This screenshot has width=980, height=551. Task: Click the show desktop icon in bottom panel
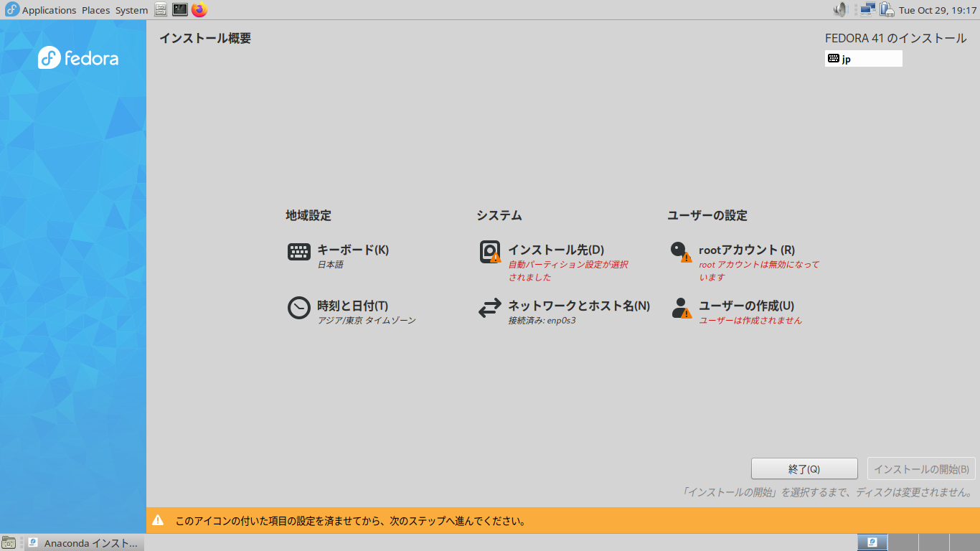click(x=9, y=543)
